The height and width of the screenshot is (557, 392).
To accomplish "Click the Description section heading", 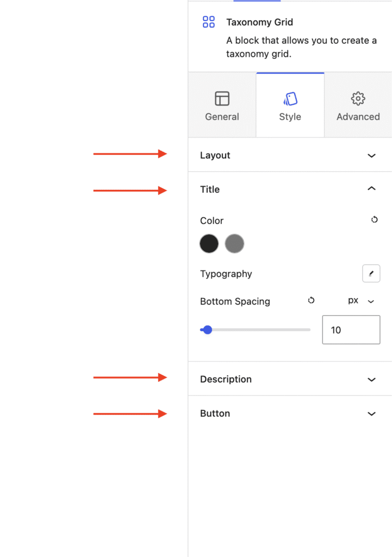I will coord(226,379).
